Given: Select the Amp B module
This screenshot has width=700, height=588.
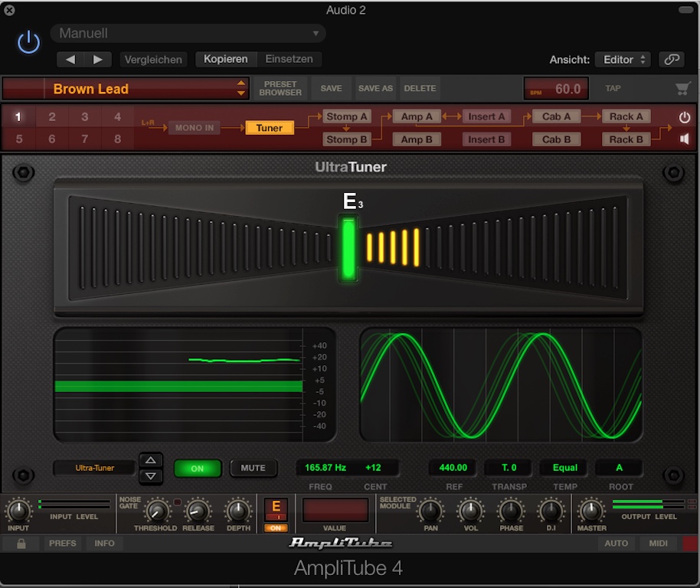Looking at the screenshot, I should 417,139.
